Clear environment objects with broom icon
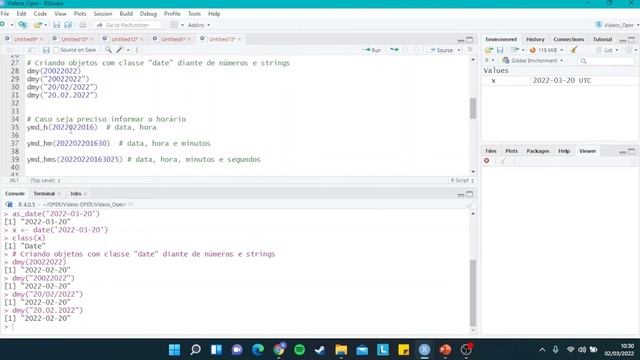The image size is (640, 360). pyautogui.click(x=574, y=50)
